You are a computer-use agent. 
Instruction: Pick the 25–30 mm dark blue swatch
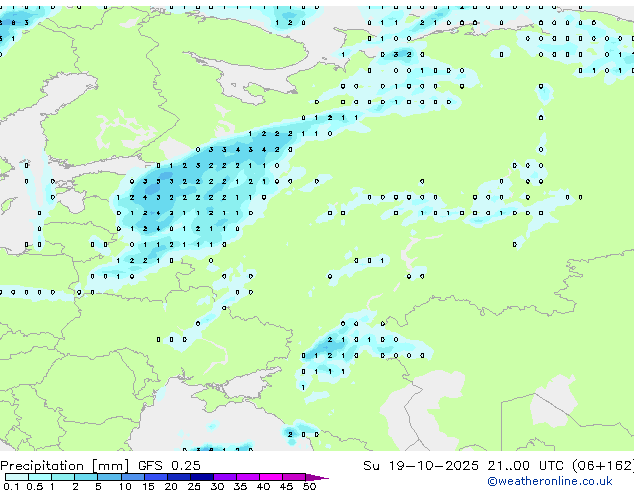pyautogui.click(x=201, y=477)
